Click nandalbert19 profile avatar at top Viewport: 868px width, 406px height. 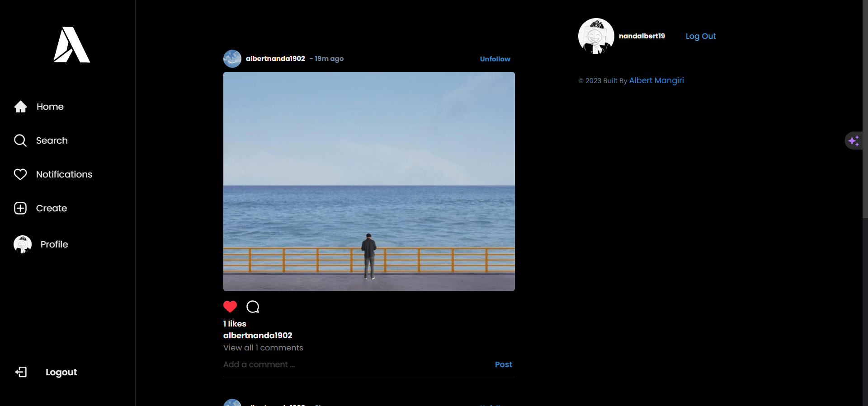tap(596, 36)
